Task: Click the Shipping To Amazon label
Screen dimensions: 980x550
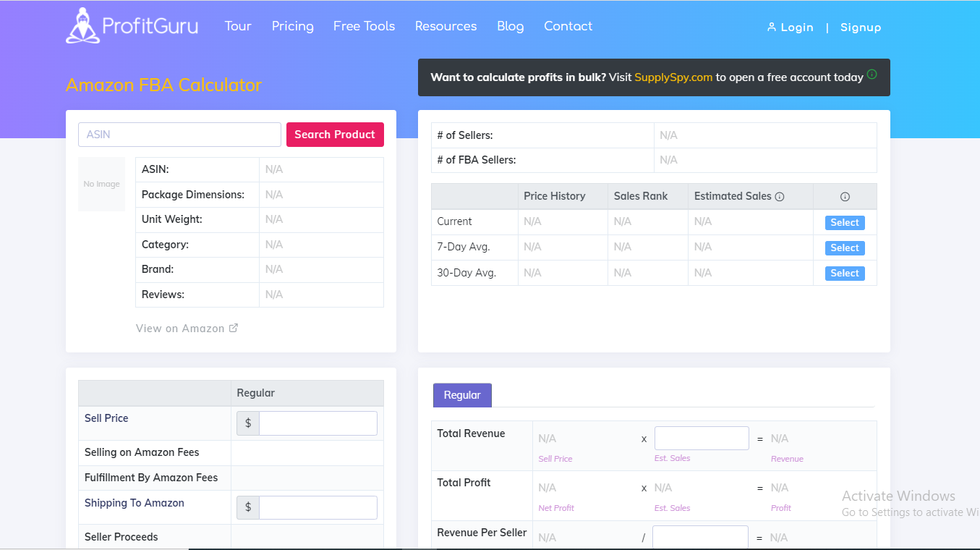Action: pos(135,503)
